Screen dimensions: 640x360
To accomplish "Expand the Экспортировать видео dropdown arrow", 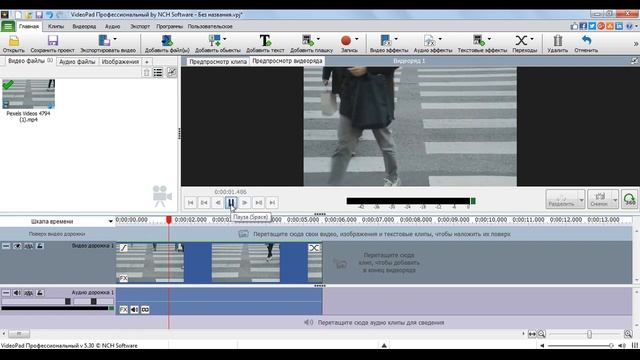I will (115, 39).
